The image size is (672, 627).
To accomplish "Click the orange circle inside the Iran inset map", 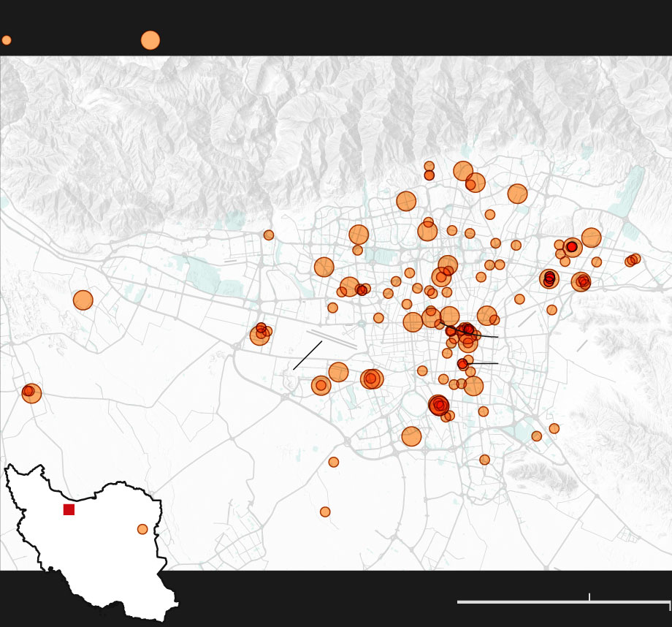I will (x=142, y=529).
